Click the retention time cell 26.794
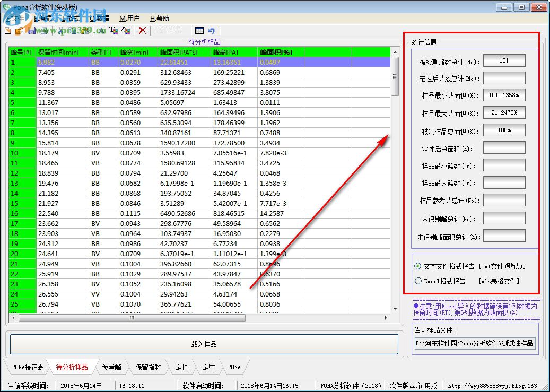 click(x=63, y=304)
